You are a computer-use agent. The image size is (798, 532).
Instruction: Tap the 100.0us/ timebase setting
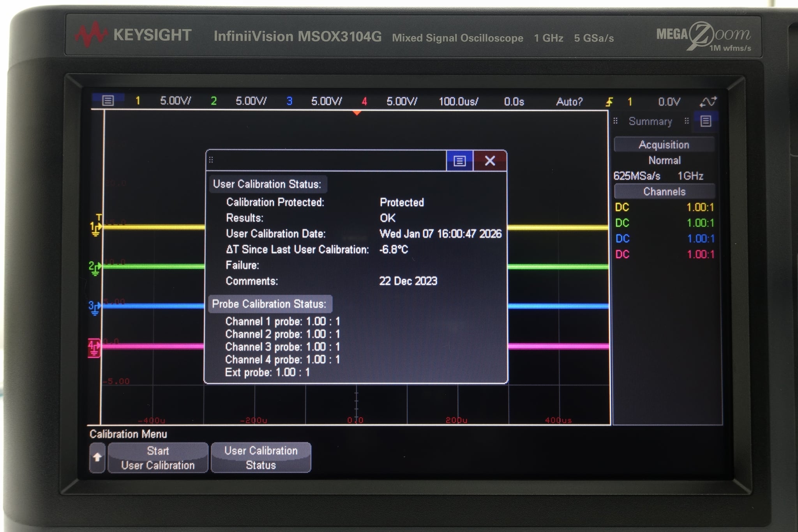pyautogui.click(x=458, y=102)
